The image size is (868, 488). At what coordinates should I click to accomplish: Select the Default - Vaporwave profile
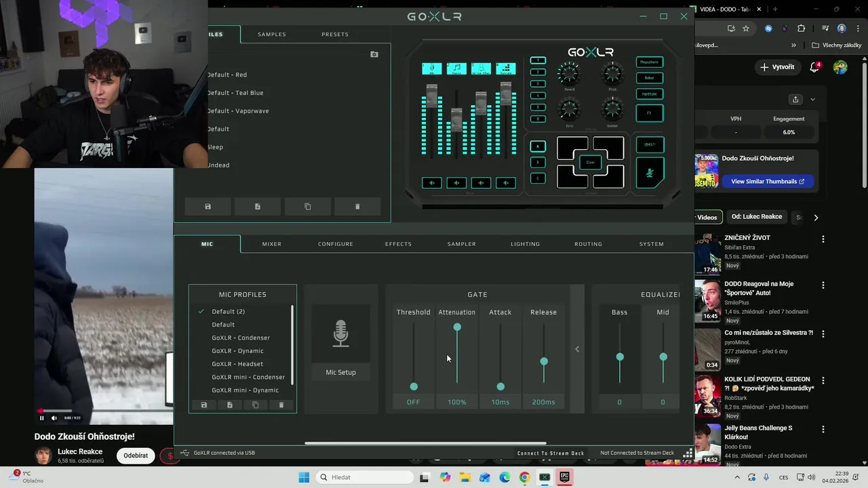[x=238, y=111]
